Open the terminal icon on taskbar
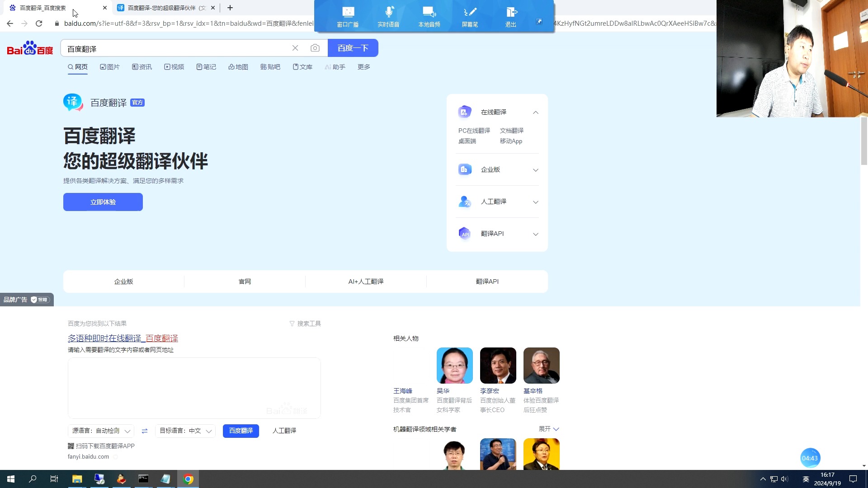 [x=143, y=479]
